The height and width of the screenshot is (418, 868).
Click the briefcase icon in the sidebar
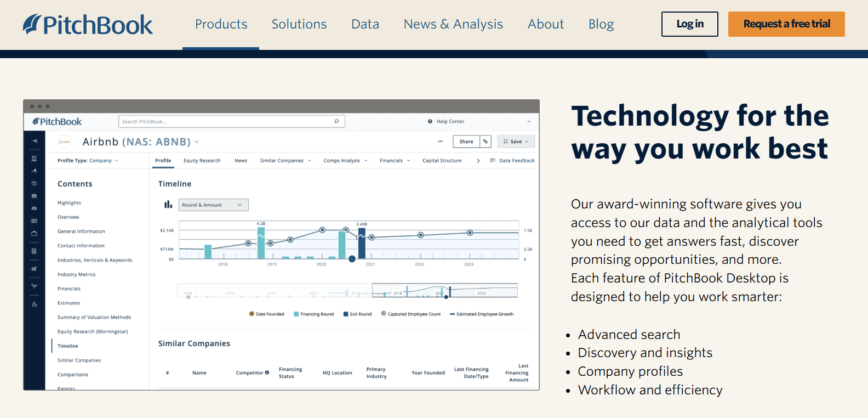coord(34,233)
